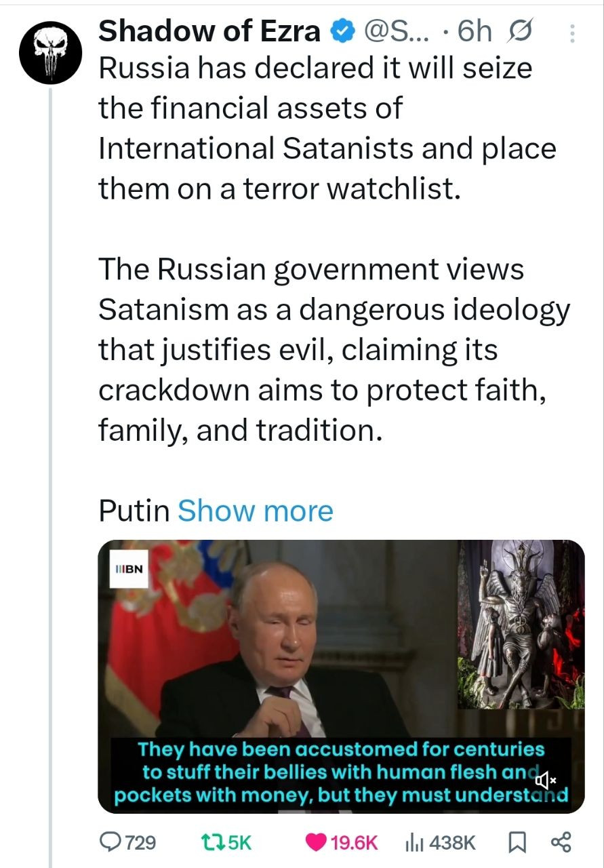
Task: Click the "Shadow of Ezra" display name
Action: coord(211,31)
